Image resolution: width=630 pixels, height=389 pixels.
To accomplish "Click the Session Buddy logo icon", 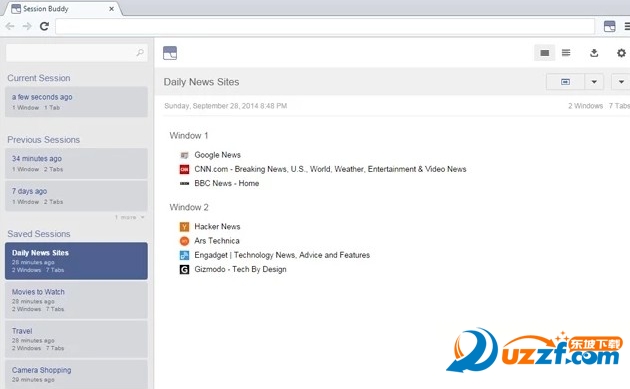I will tap(170, 53).
